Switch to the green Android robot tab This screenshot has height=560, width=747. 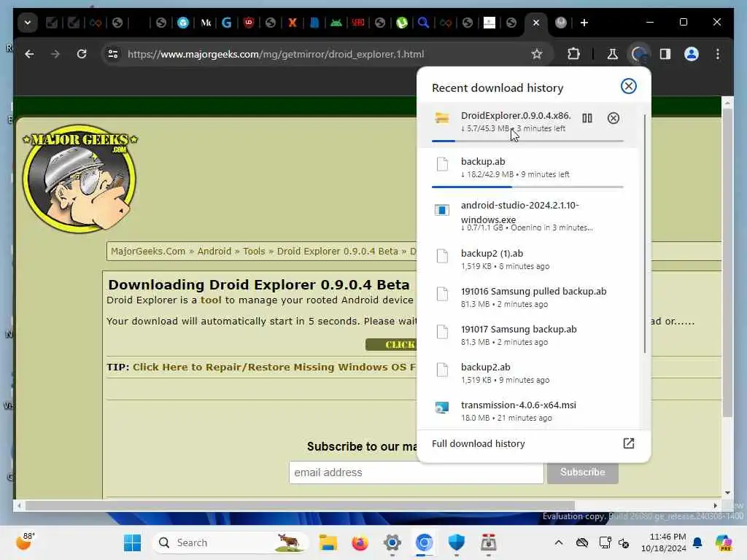click(x=336, y=23)
